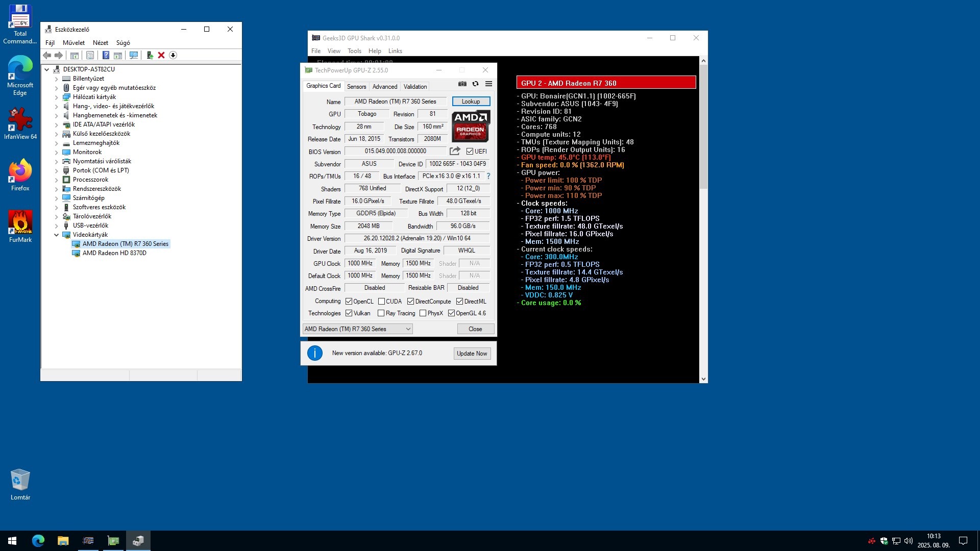980x551 pixels.
Task: Open the GPU selection dropdown in GPU-Z
Action: 357,329
